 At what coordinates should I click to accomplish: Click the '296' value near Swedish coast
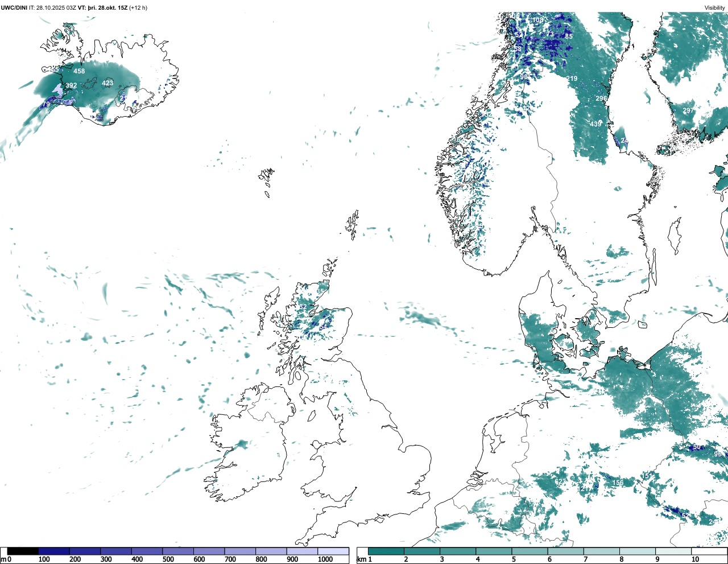601,98
